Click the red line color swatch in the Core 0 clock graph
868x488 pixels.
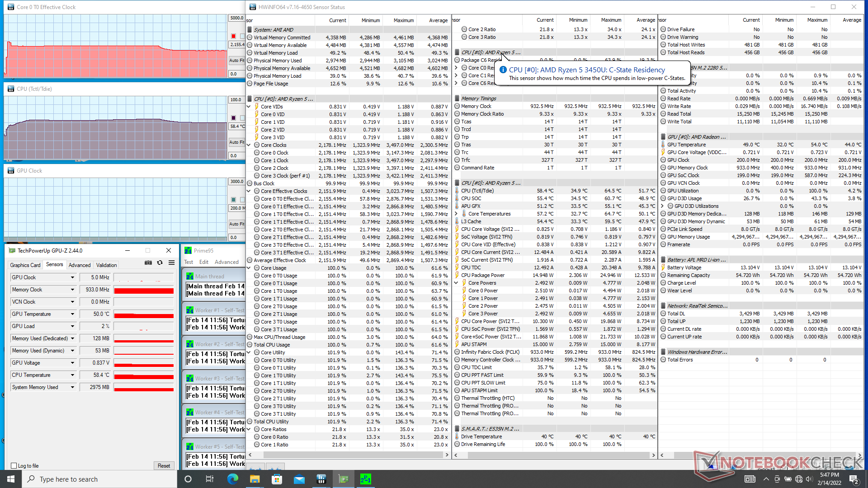click(x=233, y=36)
